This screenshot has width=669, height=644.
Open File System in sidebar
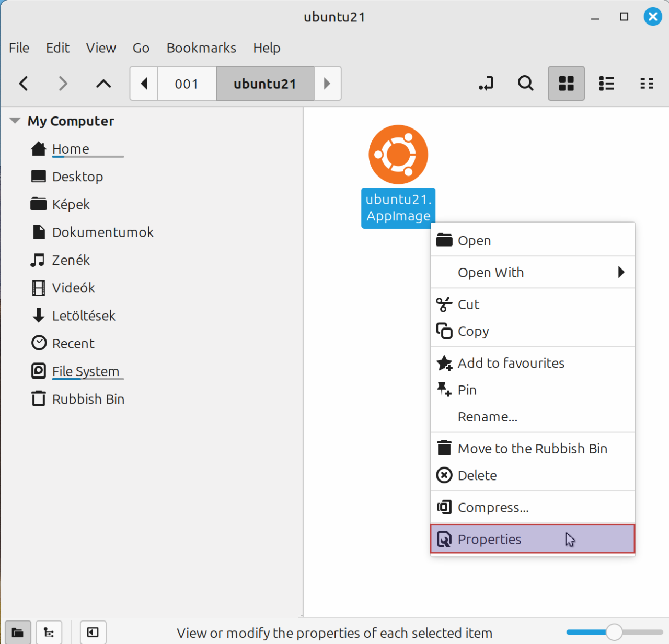point(86,371)
